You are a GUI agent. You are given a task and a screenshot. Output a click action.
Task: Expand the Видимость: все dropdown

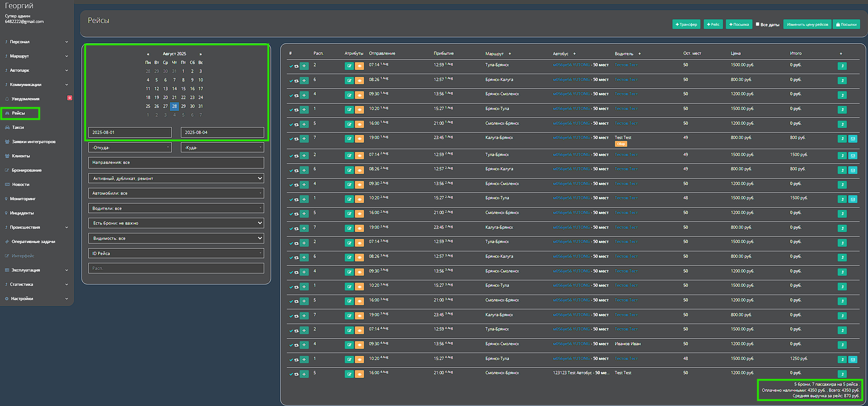[176, 238]
